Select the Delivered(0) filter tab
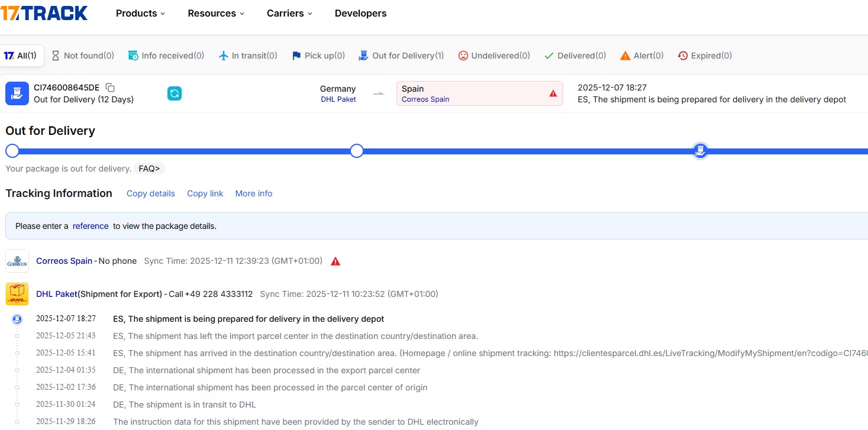Viewport: 868px width, 430px height. (575, 56)
